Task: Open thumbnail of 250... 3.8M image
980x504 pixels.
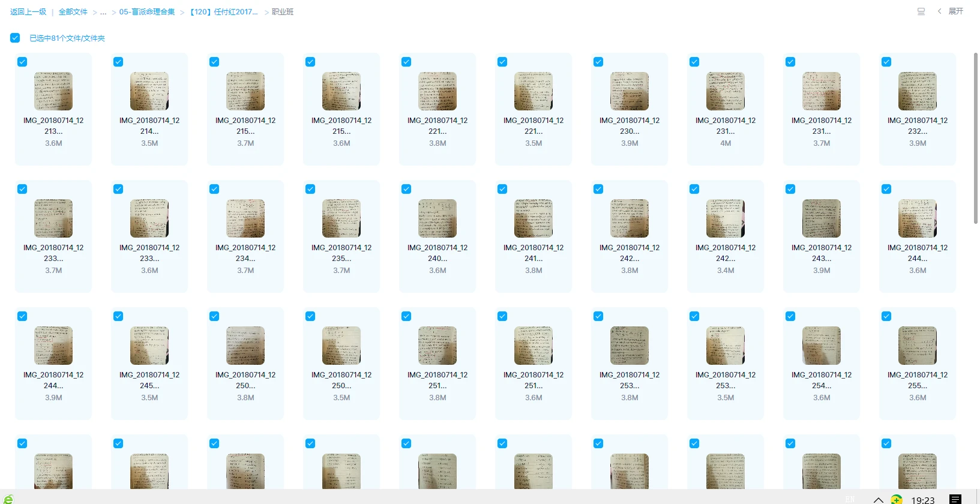Action: pos(245,346)
